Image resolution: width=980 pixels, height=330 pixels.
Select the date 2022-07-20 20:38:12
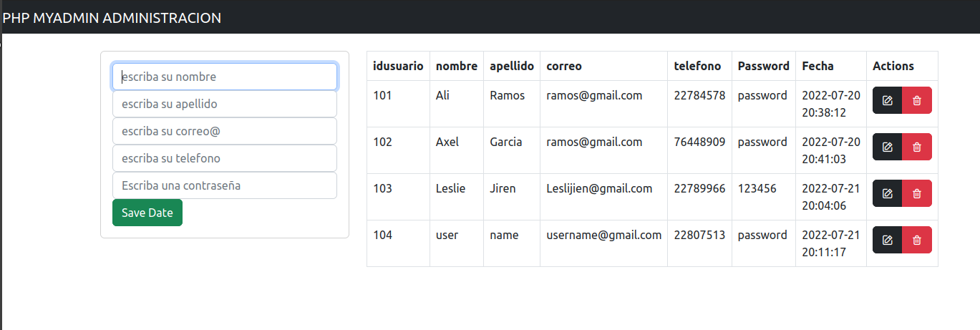(x=831, y=104)
